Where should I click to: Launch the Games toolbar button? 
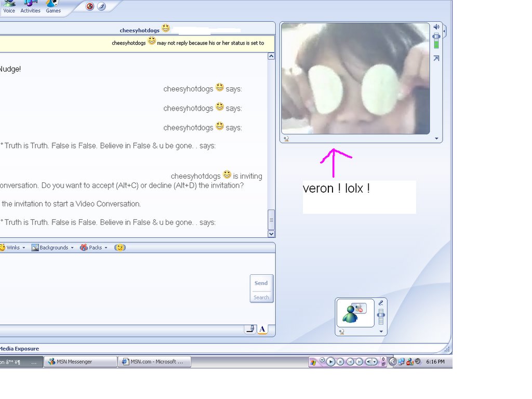tap(54, 7)
